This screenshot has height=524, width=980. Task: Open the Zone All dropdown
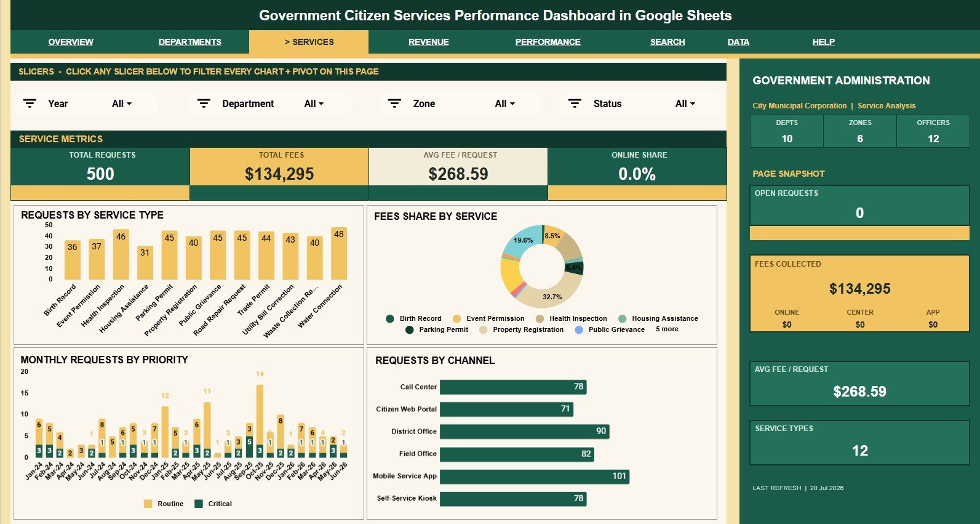coord(505,104)
